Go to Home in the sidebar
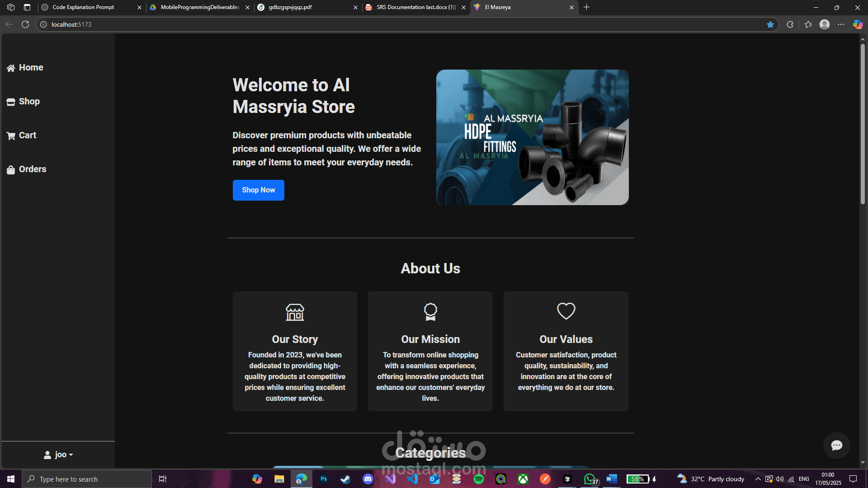 [25, 68]
